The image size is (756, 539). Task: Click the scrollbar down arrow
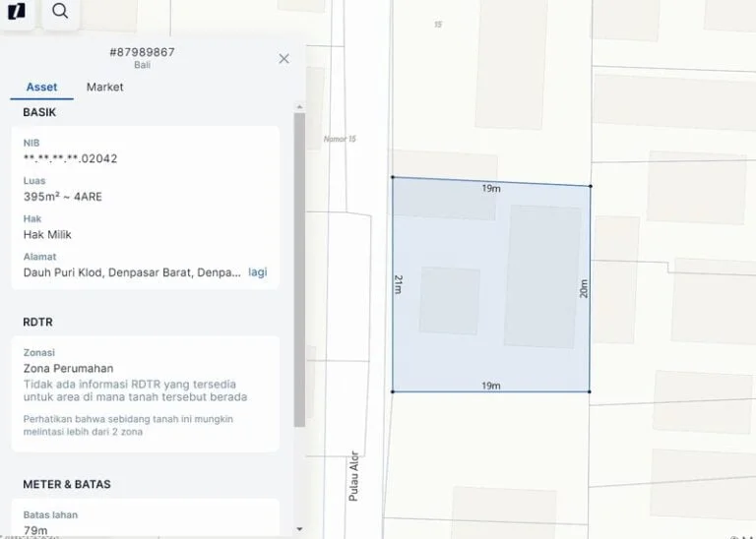[x=299, y=529]
